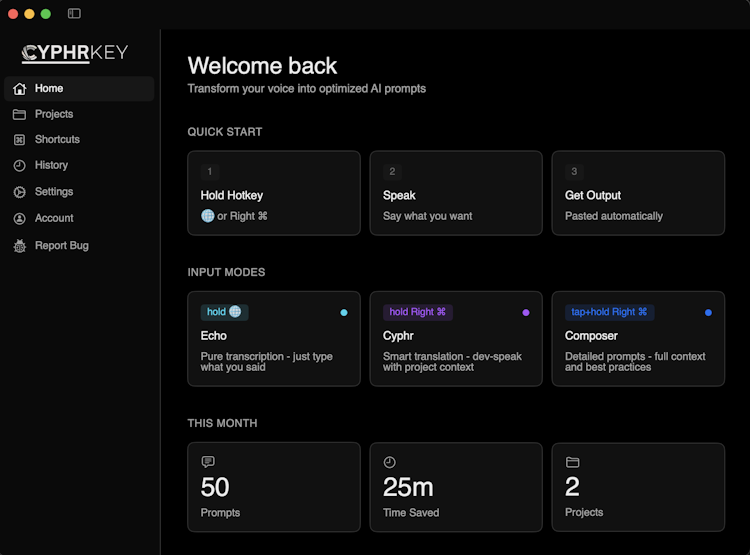Image resolution: width=750 pixels, height=555 pixels.
Task: Click the Projects folder icon in sidebar
Action: [x=19, y=114]
